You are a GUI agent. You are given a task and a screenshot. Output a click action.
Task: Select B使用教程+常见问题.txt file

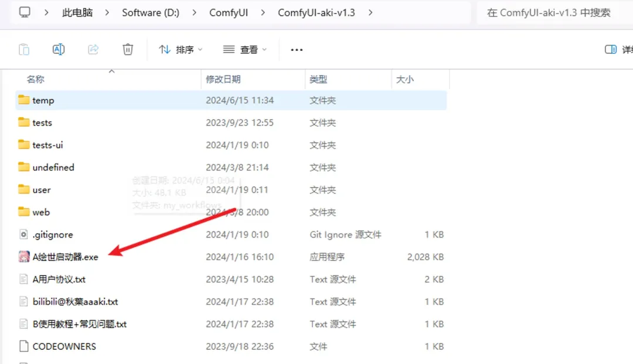point(79,324)
